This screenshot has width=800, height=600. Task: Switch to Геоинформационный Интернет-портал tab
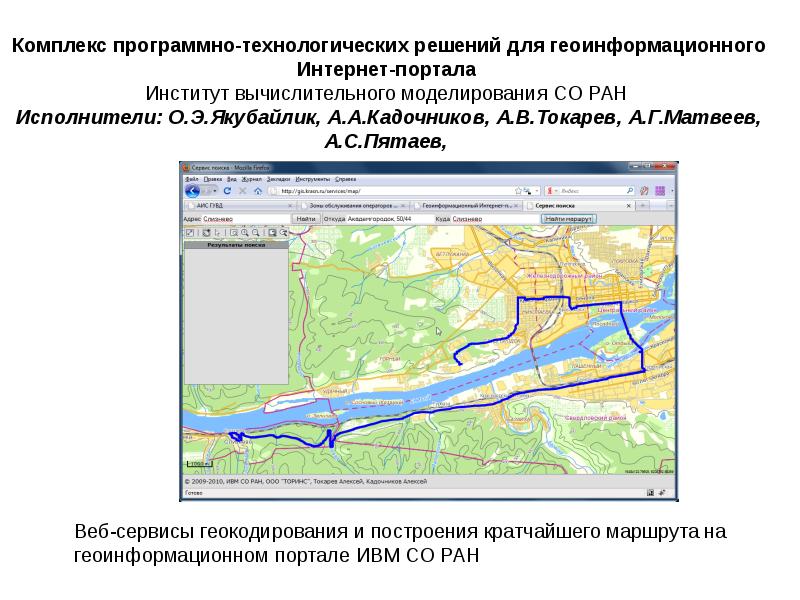point(465,204)
